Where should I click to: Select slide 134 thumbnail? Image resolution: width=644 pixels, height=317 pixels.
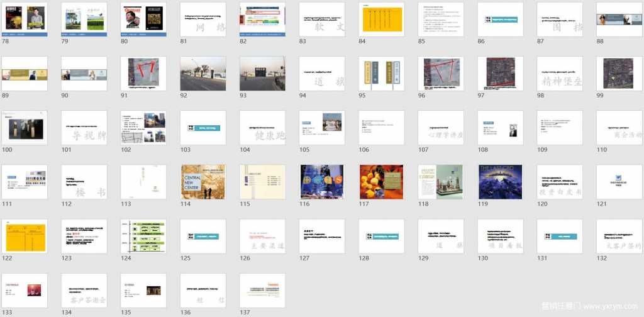pyautogui.click(x=84, y=291)
